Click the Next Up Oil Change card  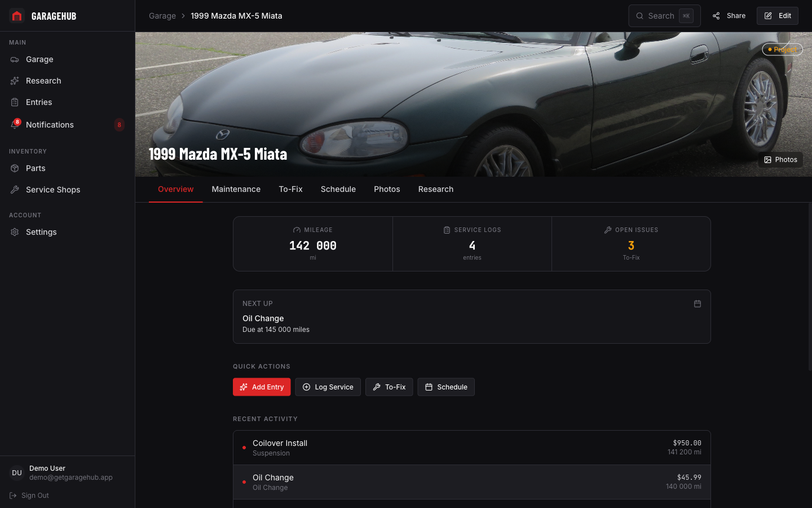[x=472, y=317]
